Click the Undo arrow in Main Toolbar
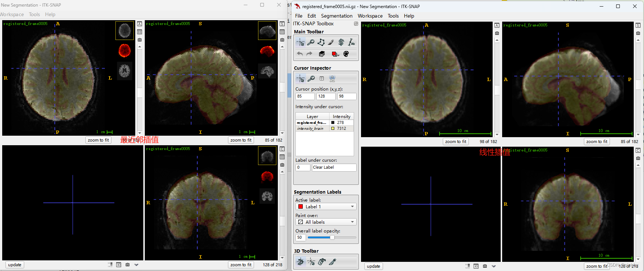Image resolution: width=644 pixels, height=271 pixels. coord(300,54)
